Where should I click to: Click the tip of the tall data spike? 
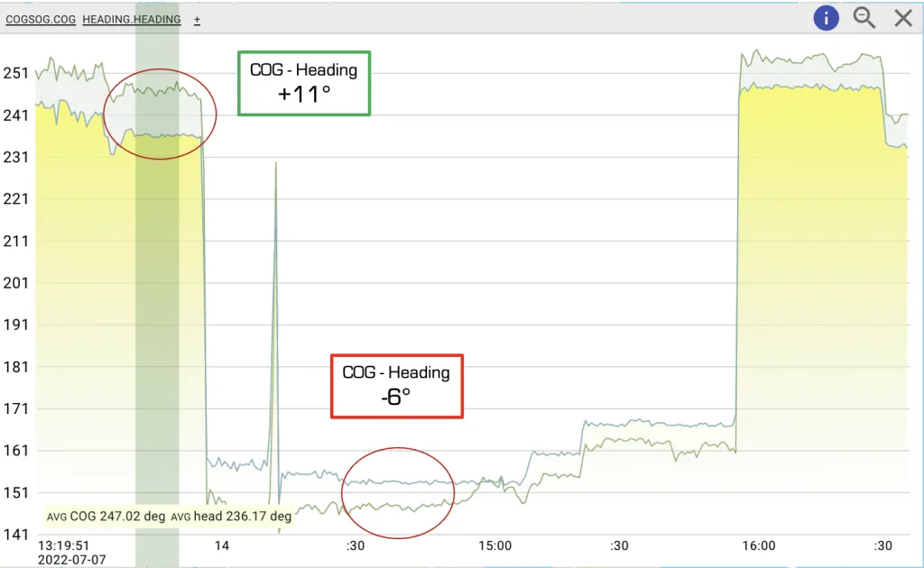pyautogui.click(x=275, y=164)
